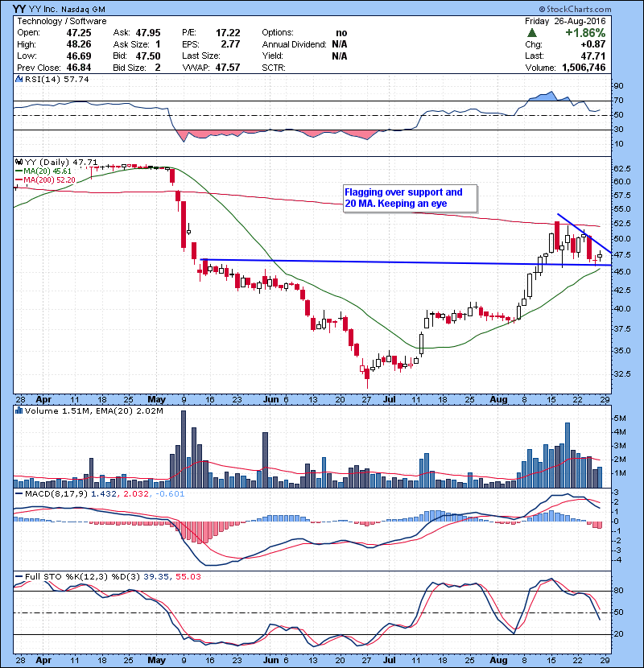Click the Annual Dividend N/A value
Image resolution: width=644 pixels, height=668 pixels.
point(339,44)
